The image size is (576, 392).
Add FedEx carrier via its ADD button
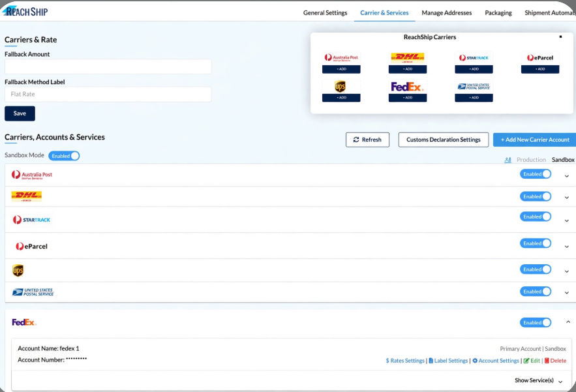(x=408, y=98)
